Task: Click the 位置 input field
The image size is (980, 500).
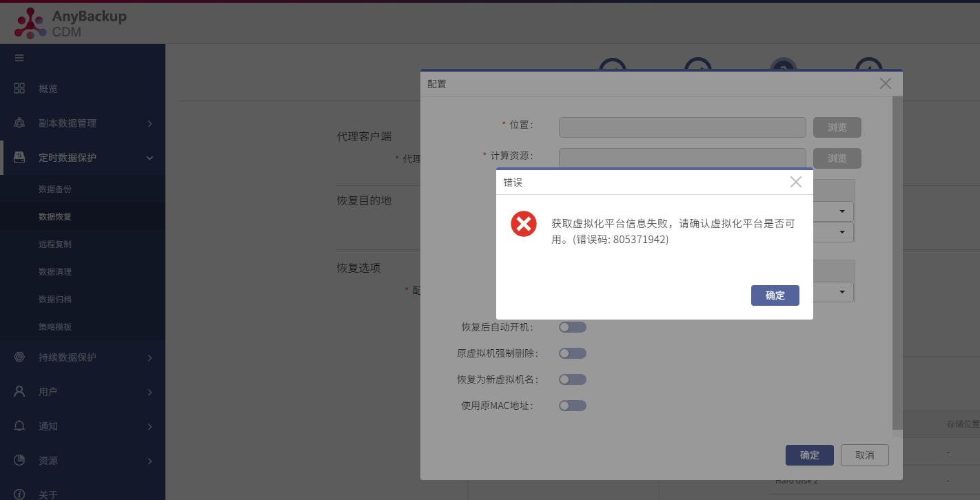Action: 682,127
